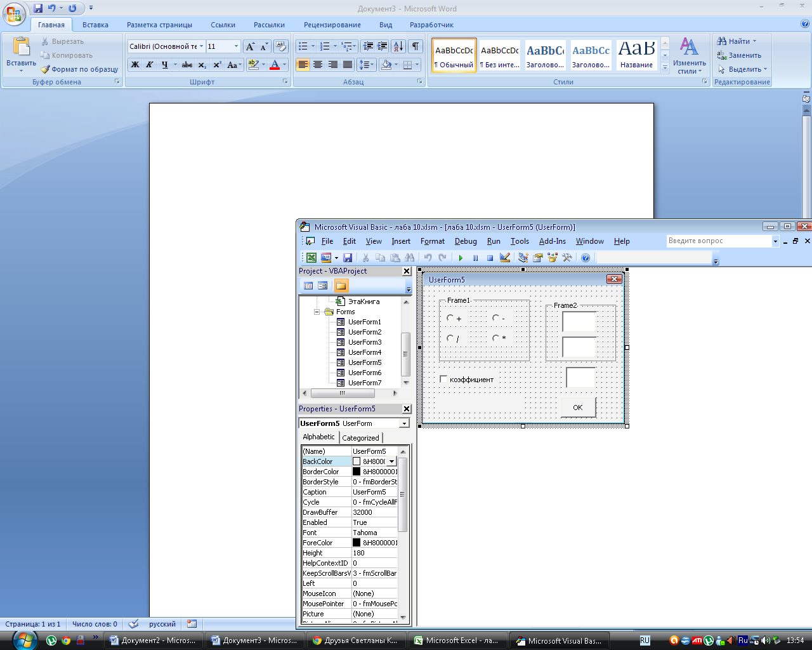The width and height of the screenshot is (812, 650).
Task: Click the 'Вставить' paste button
Action: click(x=21, y=55)
